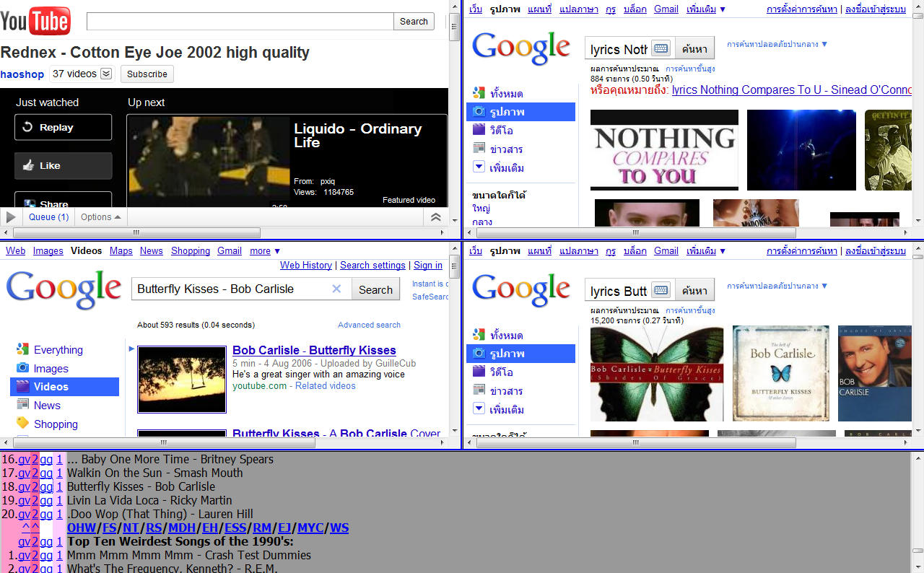Click the double-chevron icon on the YouTube queue bar
This screenshot has height=573, width=924.
[x=435, y=216]
